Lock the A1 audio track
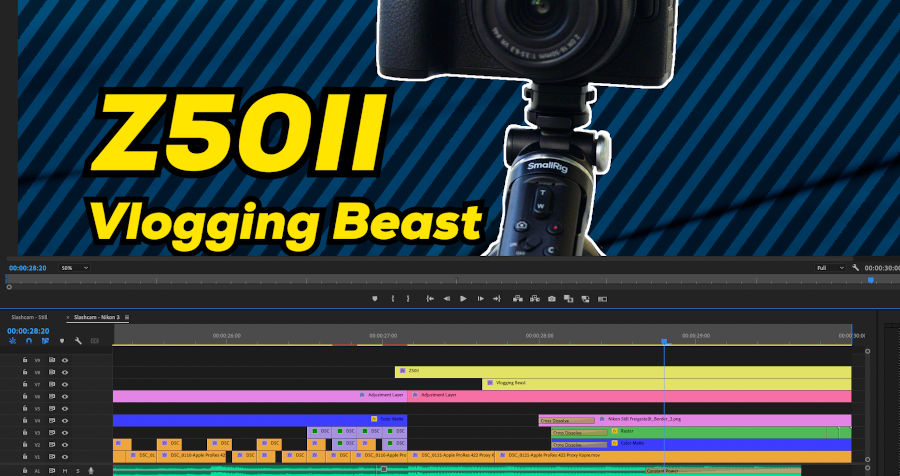Viewport: 900px width, 476px height. pos(25,471)
